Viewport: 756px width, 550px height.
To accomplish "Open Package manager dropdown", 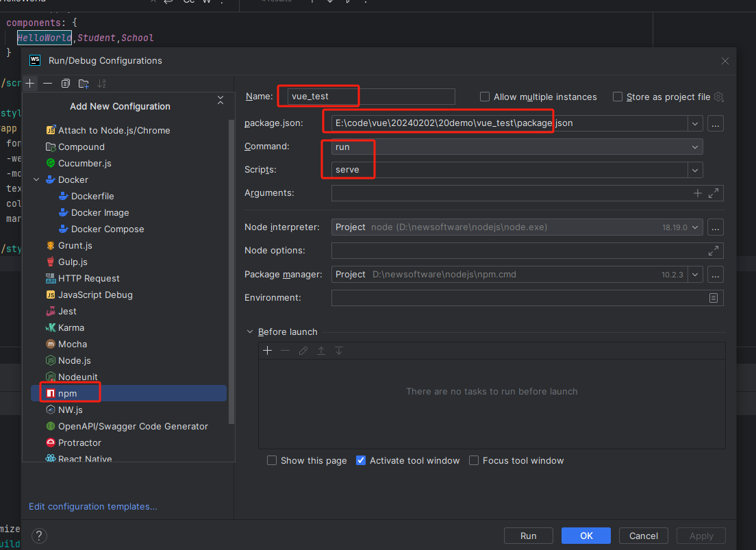I will 695,275.
